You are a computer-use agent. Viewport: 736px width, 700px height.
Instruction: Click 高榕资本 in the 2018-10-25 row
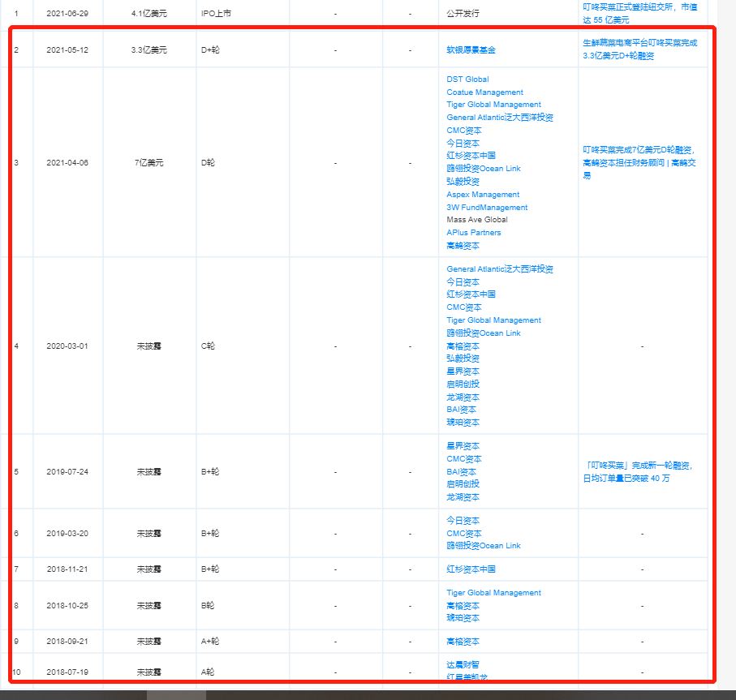point(463,606)
